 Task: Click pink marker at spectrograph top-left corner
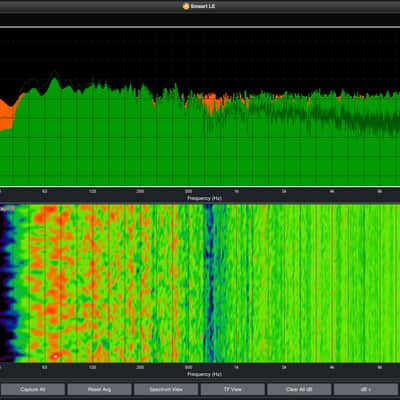tap(12, 208)
